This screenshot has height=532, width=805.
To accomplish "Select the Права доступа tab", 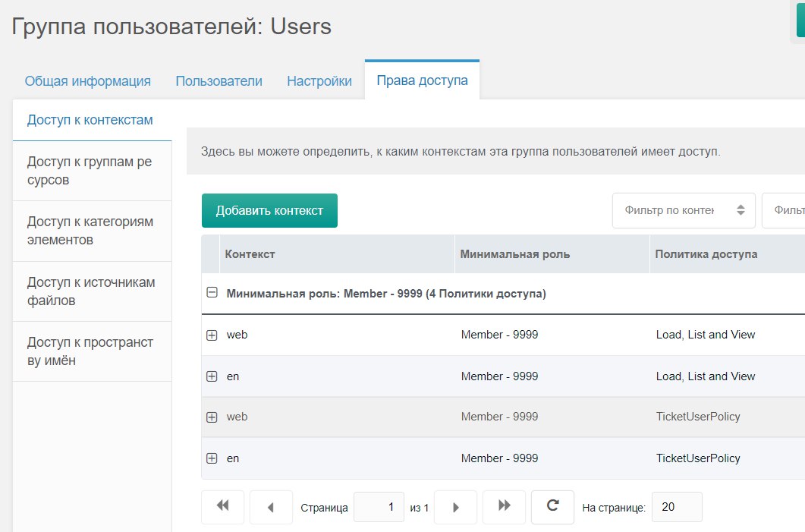I will (422, 80).
